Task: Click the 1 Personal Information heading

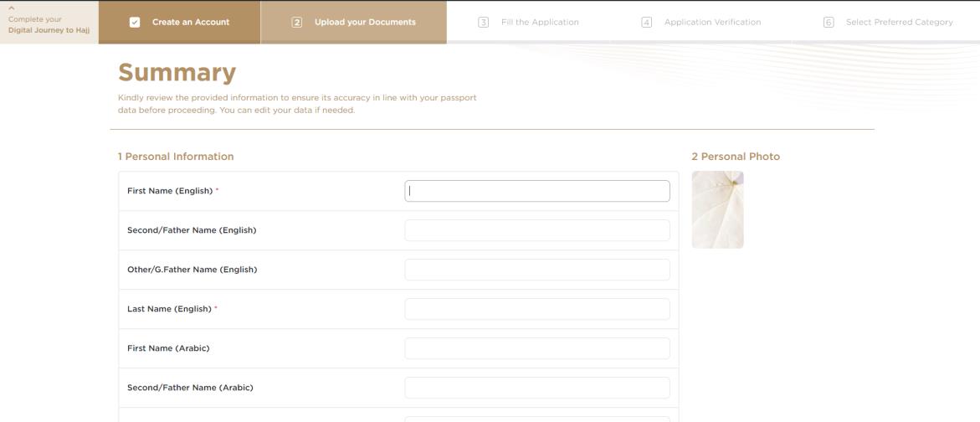Action: tap(176, 157)
